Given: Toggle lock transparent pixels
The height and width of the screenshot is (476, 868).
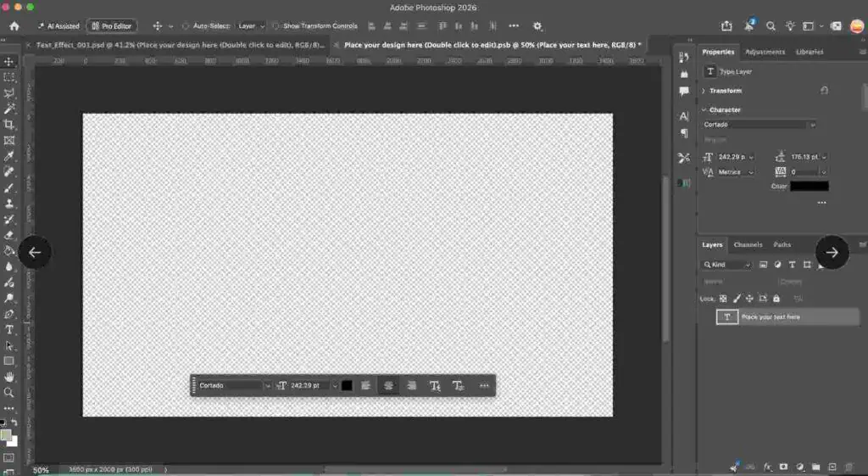Looking at the screenshot, I should [x=723, y=299].
